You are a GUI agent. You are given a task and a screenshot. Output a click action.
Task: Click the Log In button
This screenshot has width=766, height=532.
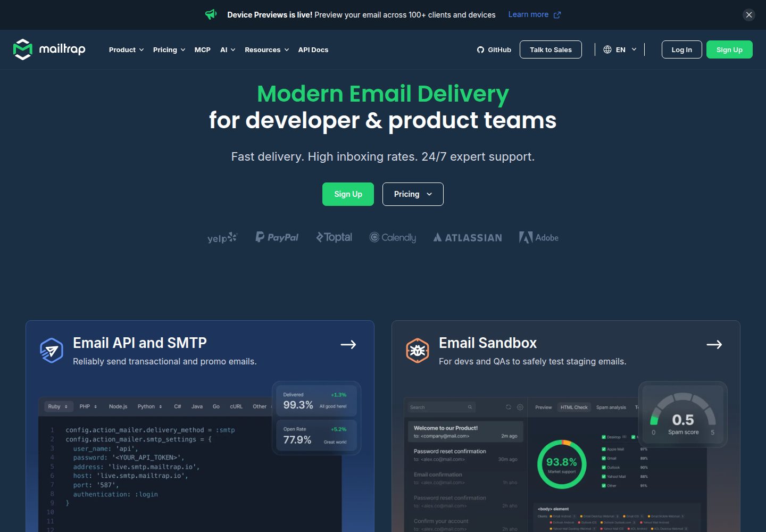pos(682,49)
